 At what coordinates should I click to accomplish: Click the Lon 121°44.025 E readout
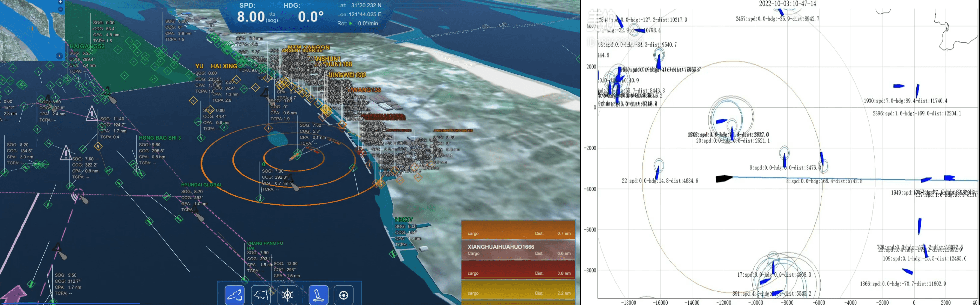359,14
